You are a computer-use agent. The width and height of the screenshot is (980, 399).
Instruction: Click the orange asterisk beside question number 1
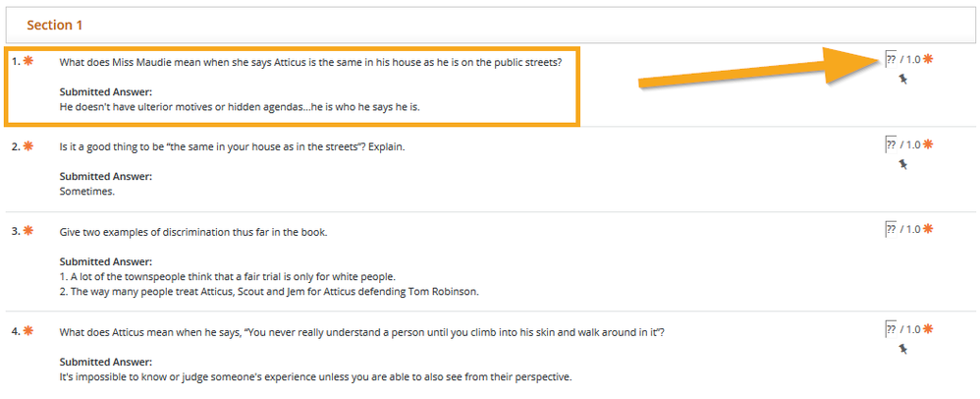coord(28,61)
